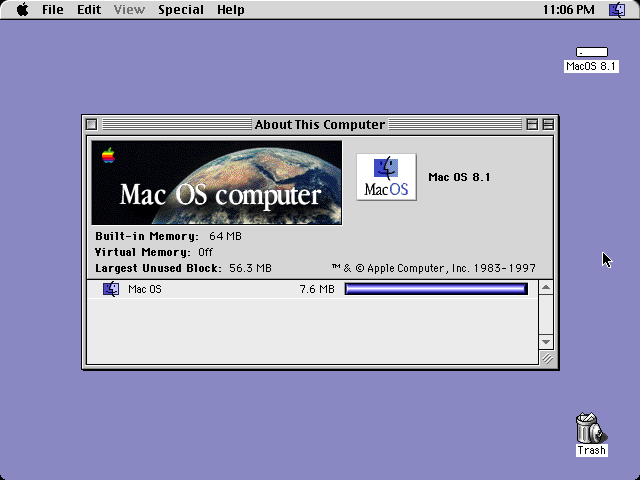Image resolution: width=640 pixels, height=480 pixels.
Task: Click the scroll down arrow in memory list
Action: pyautogui.click(x=546, y=342)
